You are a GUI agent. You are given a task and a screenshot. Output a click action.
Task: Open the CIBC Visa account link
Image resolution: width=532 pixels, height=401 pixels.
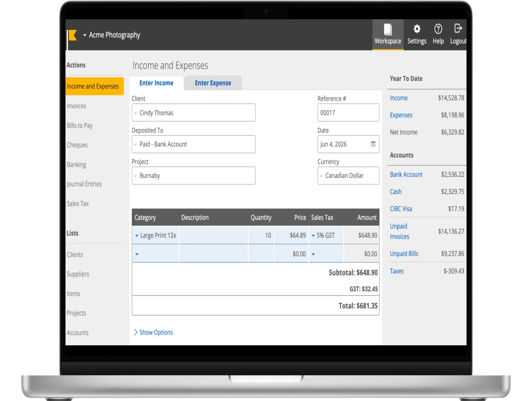pyautogui.click(x=401, y=209)
